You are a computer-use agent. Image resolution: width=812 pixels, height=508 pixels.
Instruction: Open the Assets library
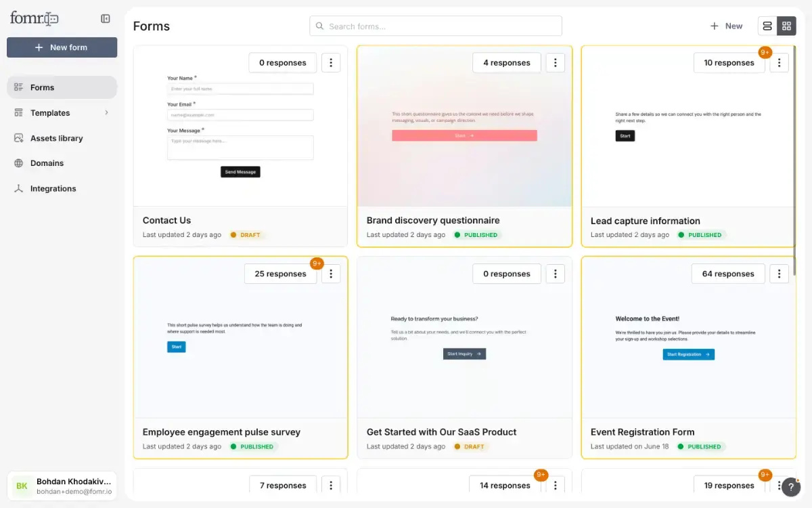62,138
